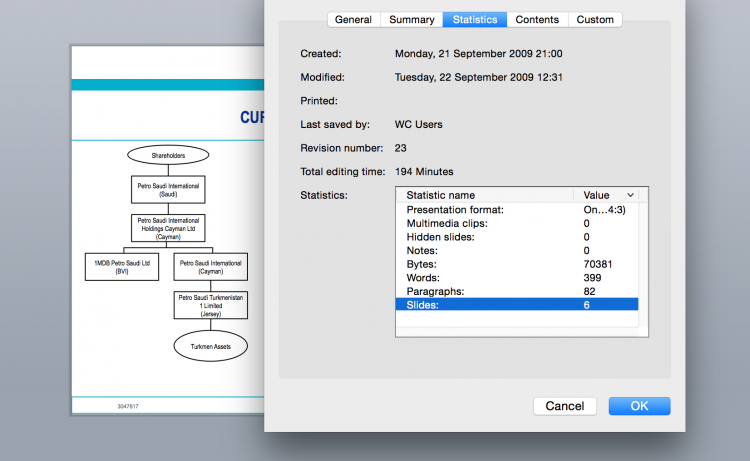The image size is (750, 461).
Task: Select the highlighted Slides row
Action: click(x=517, y=305)
